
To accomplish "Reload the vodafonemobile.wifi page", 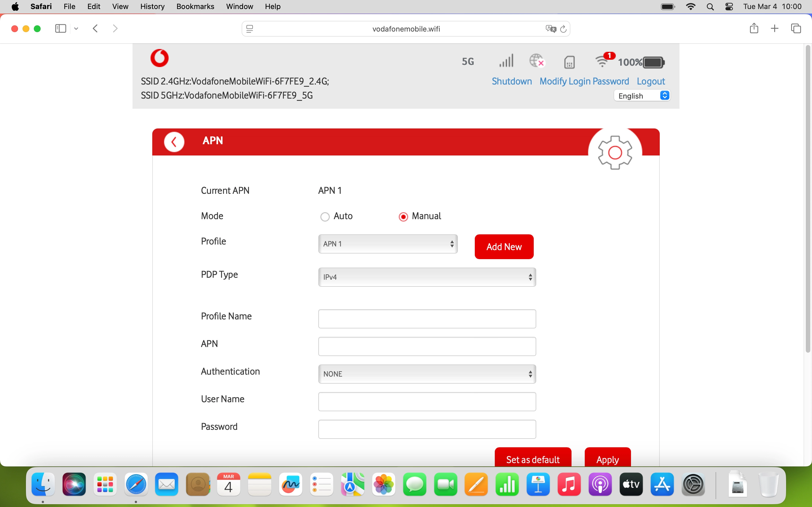I will (563, 29).
